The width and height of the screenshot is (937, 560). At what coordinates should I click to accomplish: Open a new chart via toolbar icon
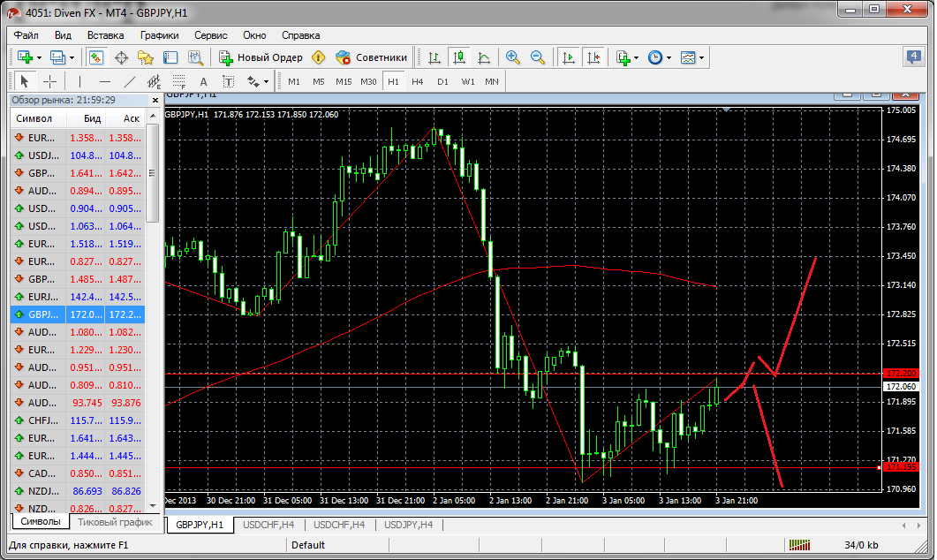click(25, 57)
